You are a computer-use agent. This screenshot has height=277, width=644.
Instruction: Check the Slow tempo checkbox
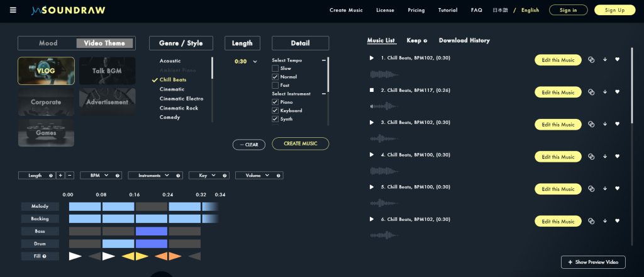pyautogui.click(x=275, y=68)
